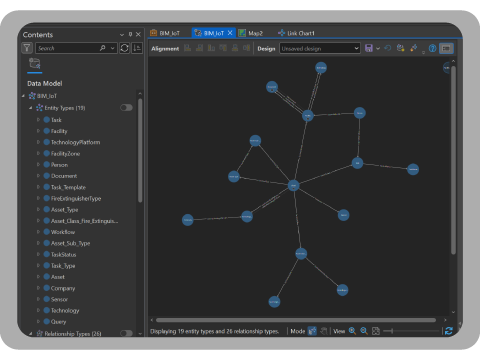Viewport: 480px width, 360px height.
Task: Toggle the Relationship Types visibility switch
Action: [126, 333]
